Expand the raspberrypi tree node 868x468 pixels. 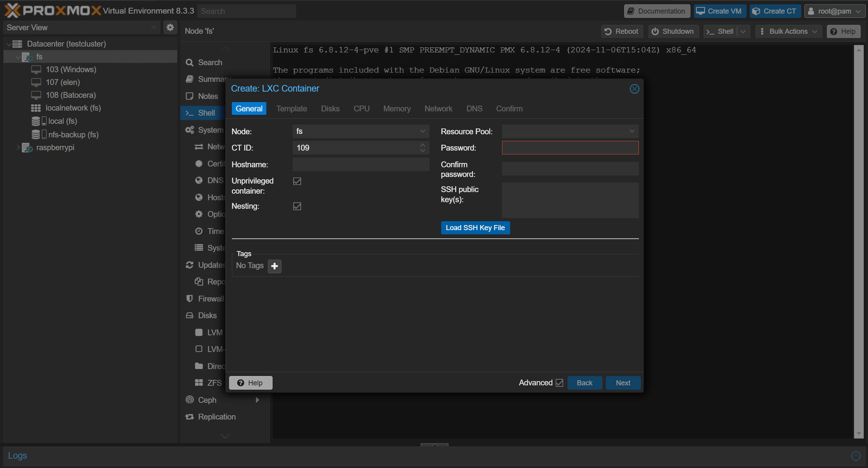18,147
